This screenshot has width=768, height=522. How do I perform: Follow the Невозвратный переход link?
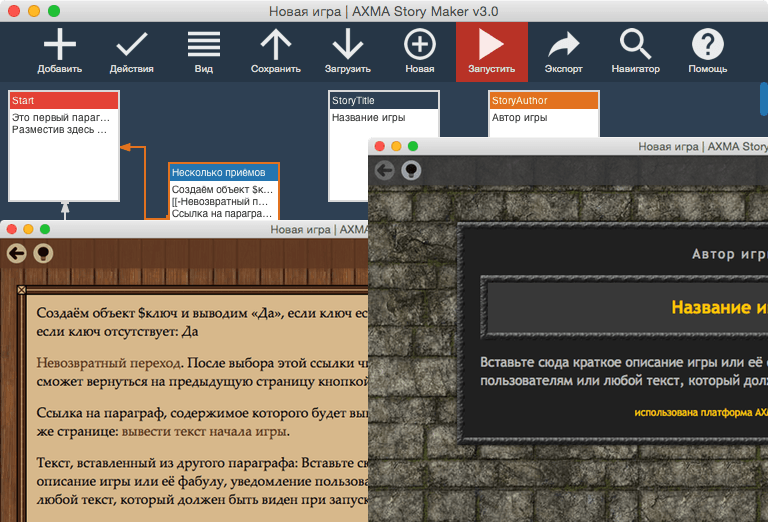click(109, 363)
